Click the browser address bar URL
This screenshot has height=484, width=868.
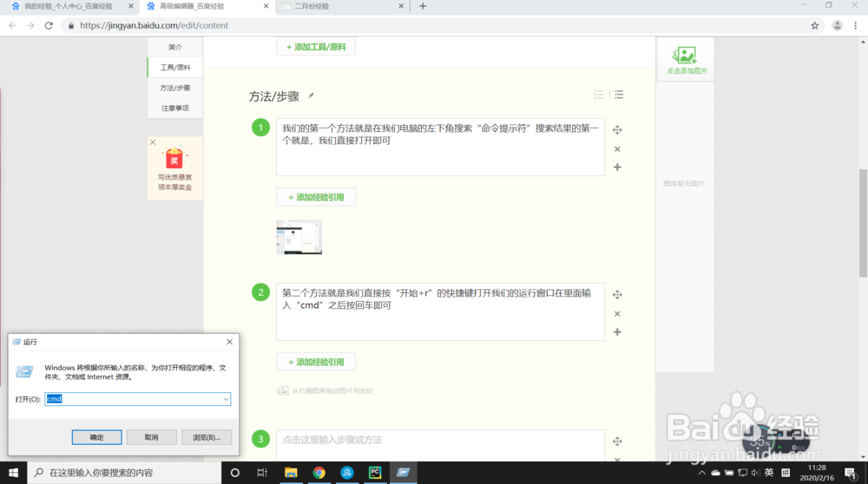click(154, 25)
